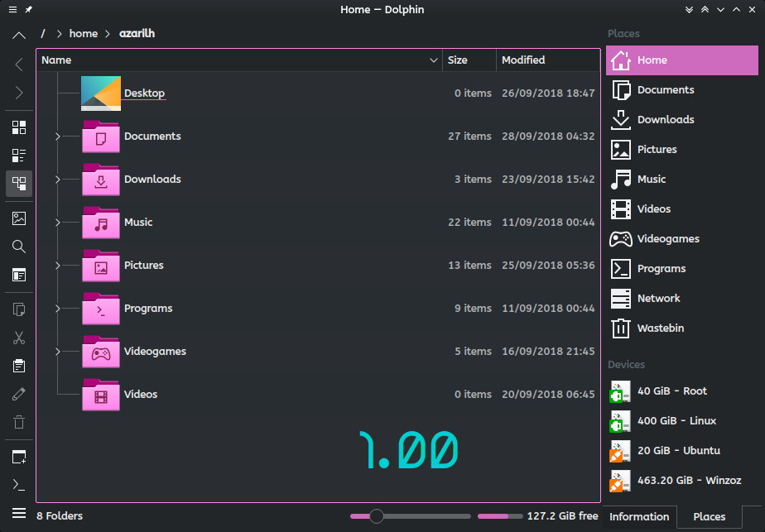This screenshot has height=532, width=765.
Task: Expand the Music folder tree
Action: point(58,223)
